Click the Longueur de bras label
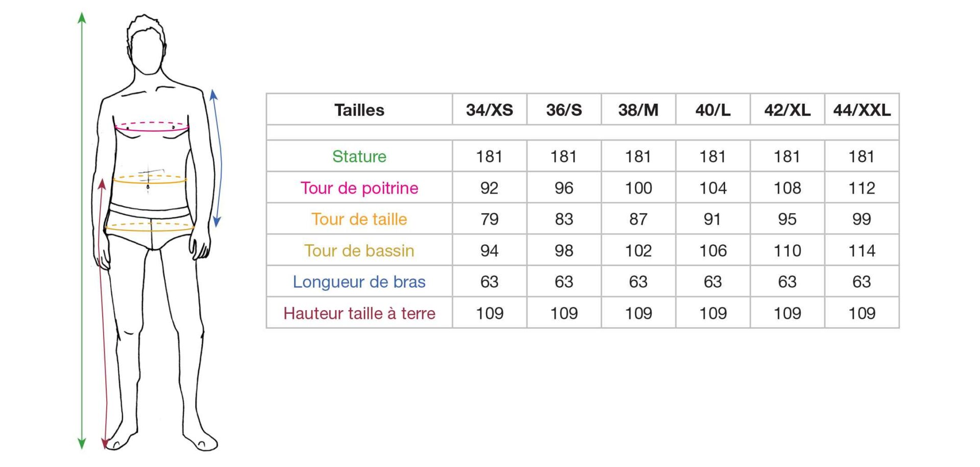980x467 pixels. [x=359, y=282]
